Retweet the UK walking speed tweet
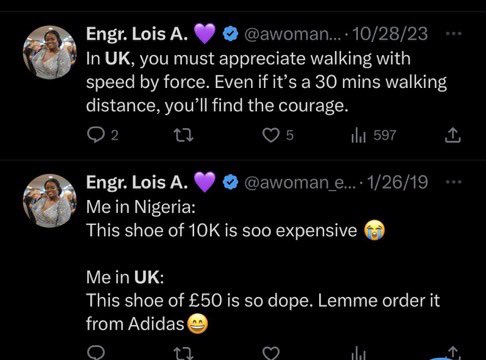 point(184,135)
